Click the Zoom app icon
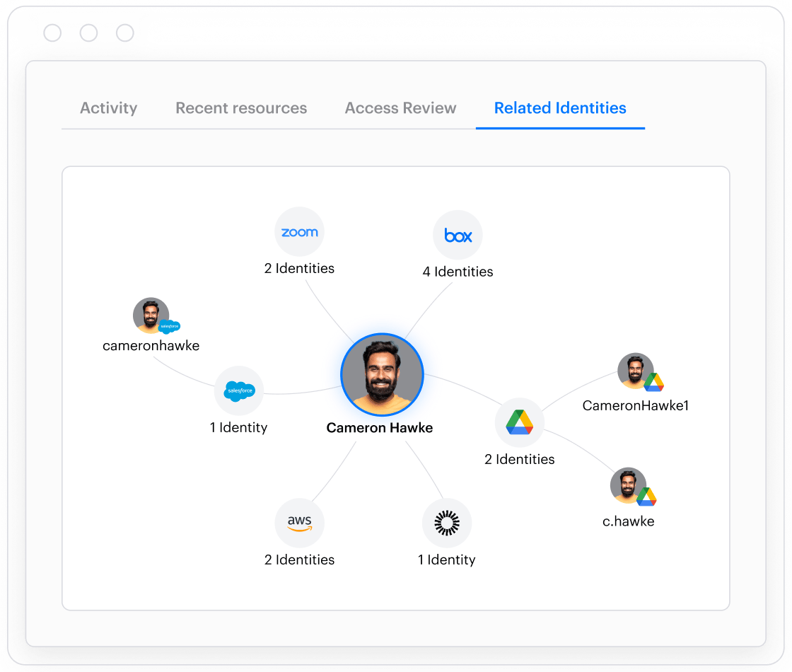 pos(299,231)
